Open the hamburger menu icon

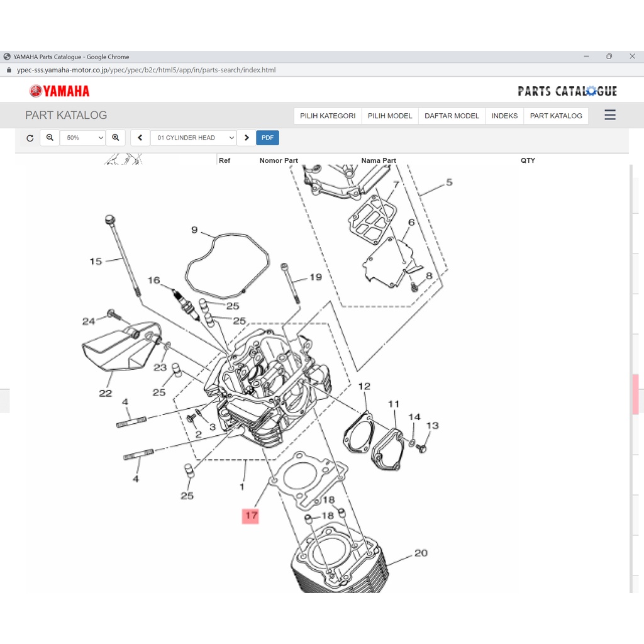pos(609,115)
